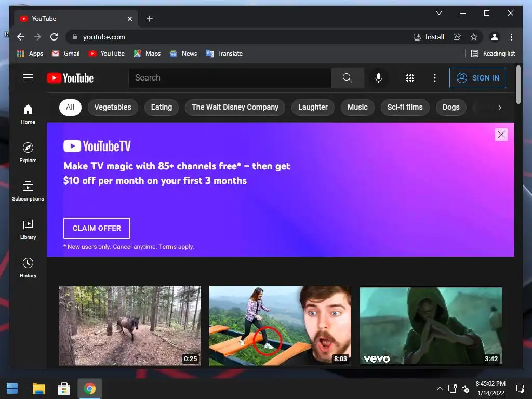Open the notification center icon
The width and height of the screenshot is (532, 399).
tap(520, 389)
